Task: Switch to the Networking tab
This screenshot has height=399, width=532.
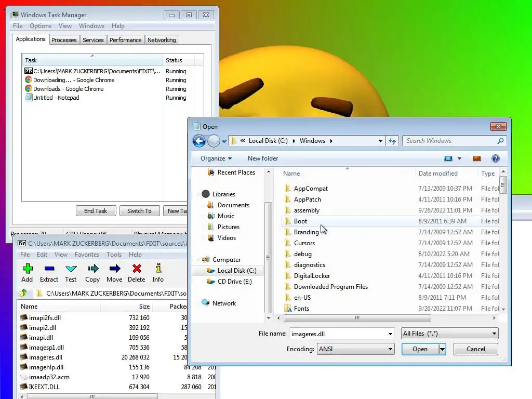Action: tap(162, 40)
